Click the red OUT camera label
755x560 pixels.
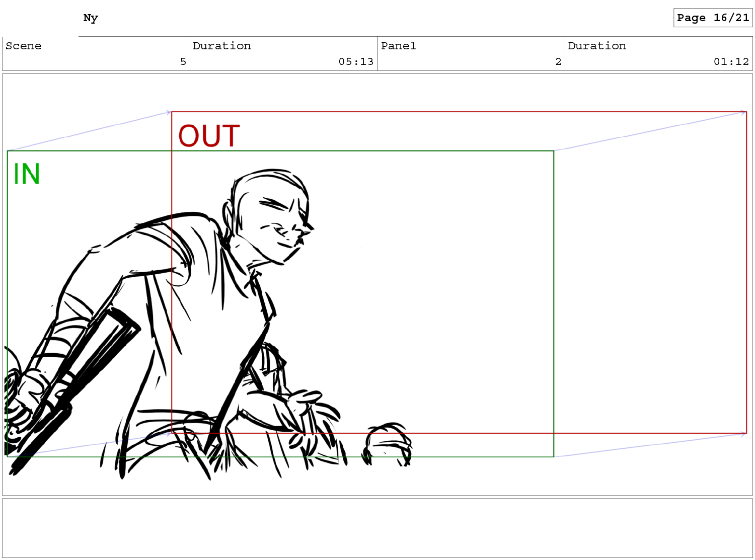pyautogui.click(x=209, y=136)
